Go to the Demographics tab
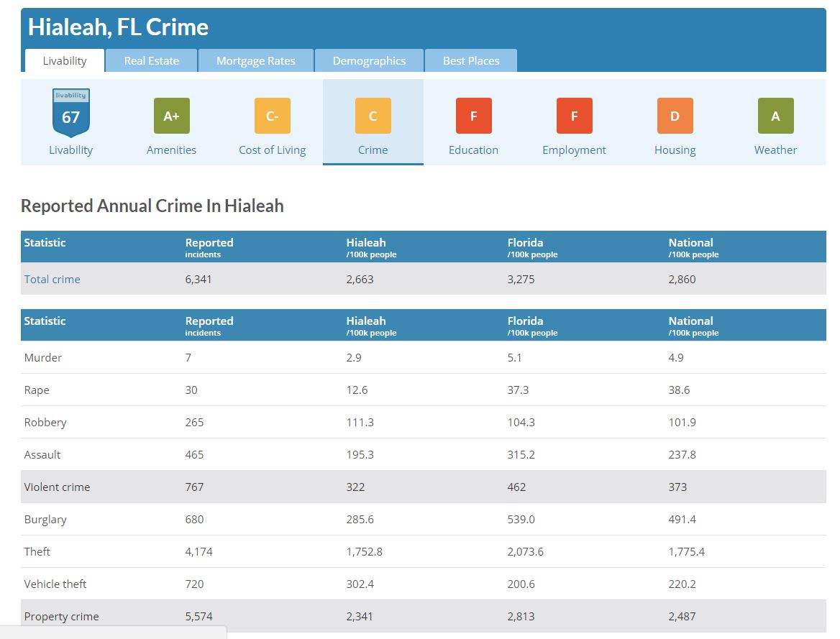840x639 pixels. coord(369,61)
